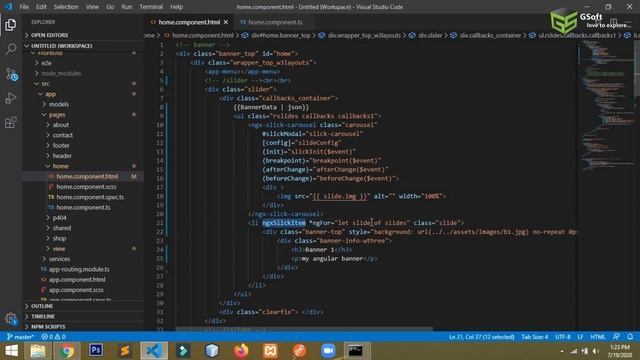
Task: Open Photoshop from the taskbar
Action: point(96,351)
